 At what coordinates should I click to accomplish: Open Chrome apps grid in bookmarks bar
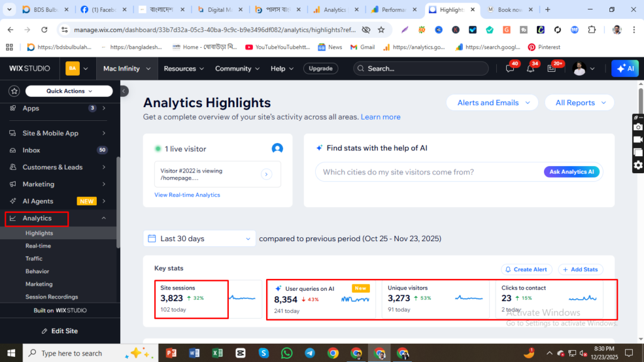pyautogui.click(x=9, y=47)
